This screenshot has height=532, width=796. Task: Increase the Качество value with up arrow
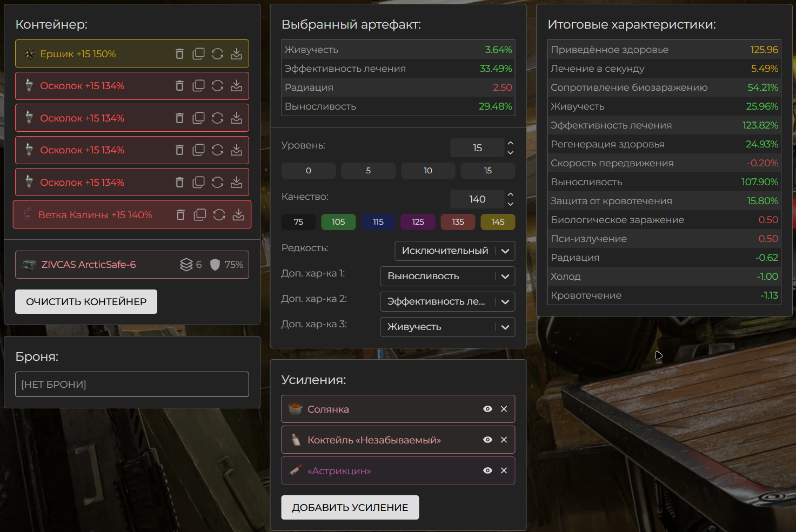tap(511, 194)
